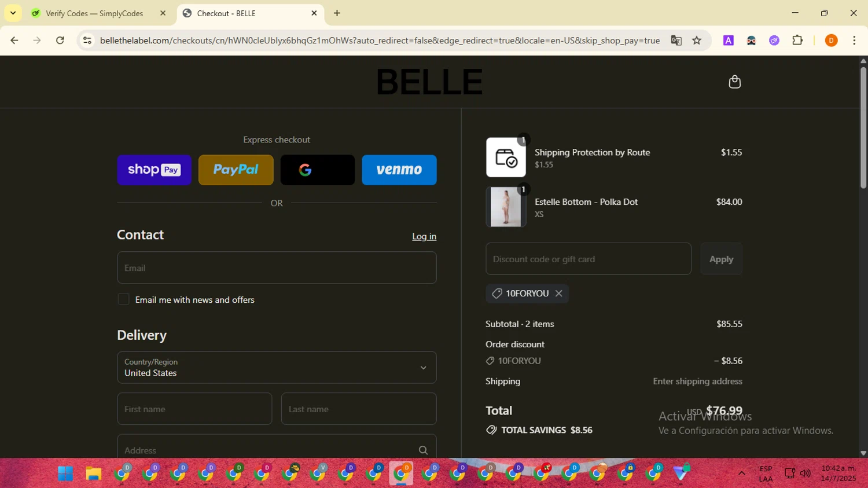
Task: Focus the Discount code or gift card field
Action: [x=589, y=259]
